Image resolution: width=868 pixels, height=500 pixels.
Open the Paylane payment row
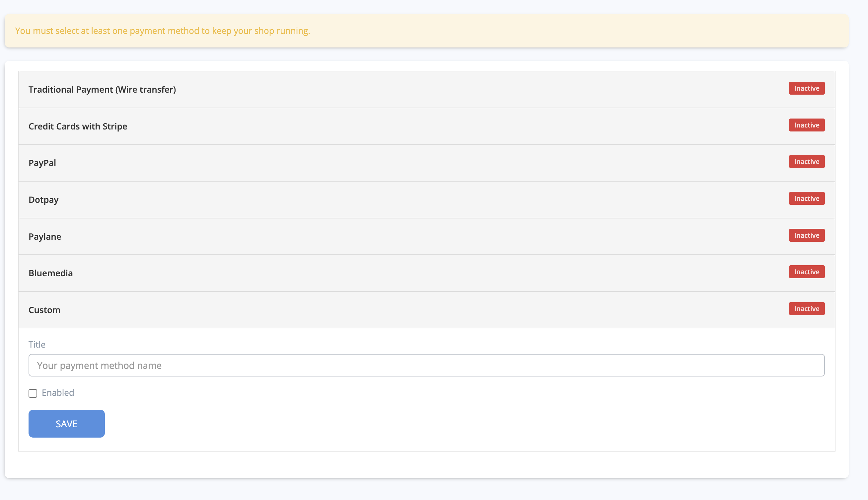44,236
